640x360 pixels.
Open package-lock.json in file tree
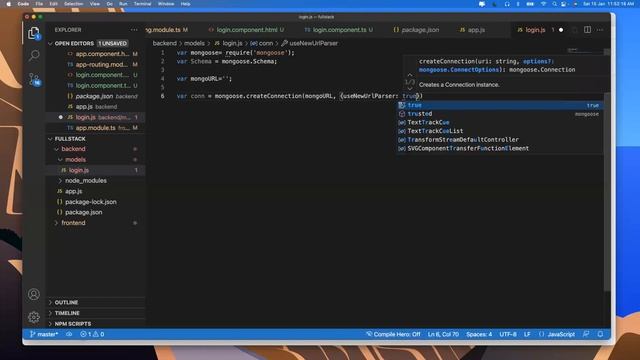[x=96, y=202]
